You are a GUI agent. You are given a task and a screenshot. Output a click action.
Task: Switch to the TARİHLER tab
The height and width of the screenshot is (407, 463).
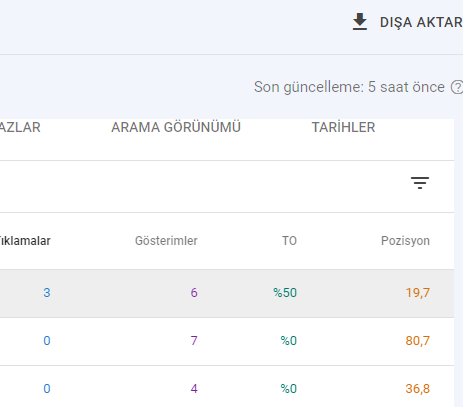click(x=343, y=127)
